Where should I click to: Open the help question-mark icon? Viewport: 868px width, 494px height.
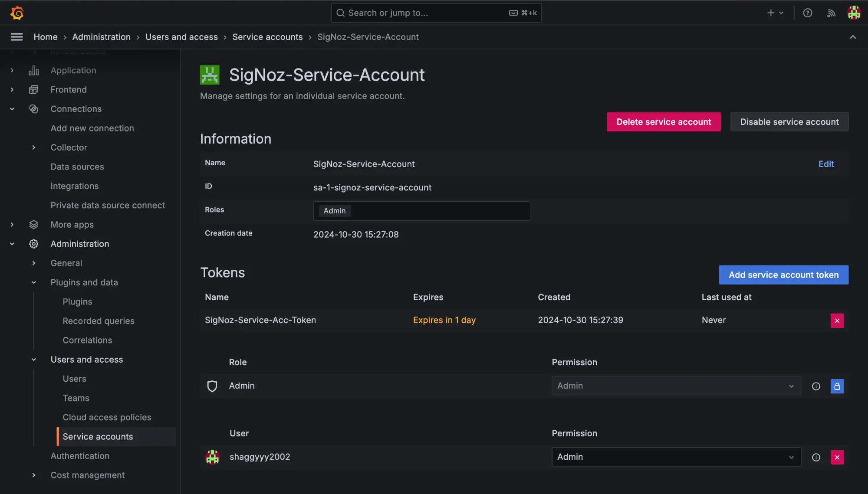(x=808, y=13)
